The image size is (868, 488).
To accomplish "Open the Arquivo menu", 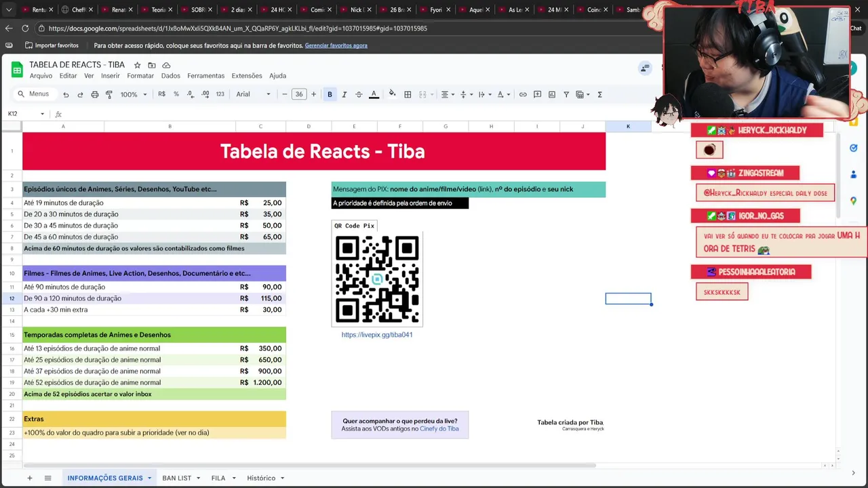I will click(41, 76).
